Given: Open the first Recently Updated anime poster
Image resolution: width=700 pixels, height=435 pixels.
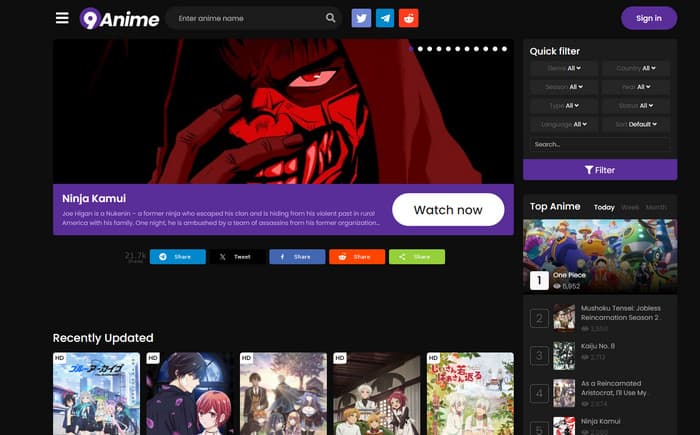Looking at the screenshot, I should coord(96,393).
